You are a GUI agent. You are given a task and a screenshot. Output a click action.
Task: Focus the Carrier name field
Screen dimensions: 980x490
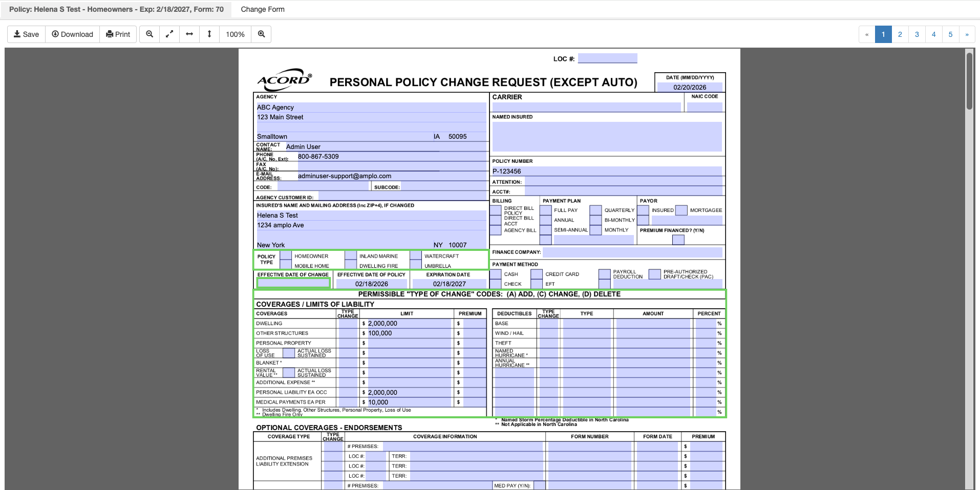[587, 107]
